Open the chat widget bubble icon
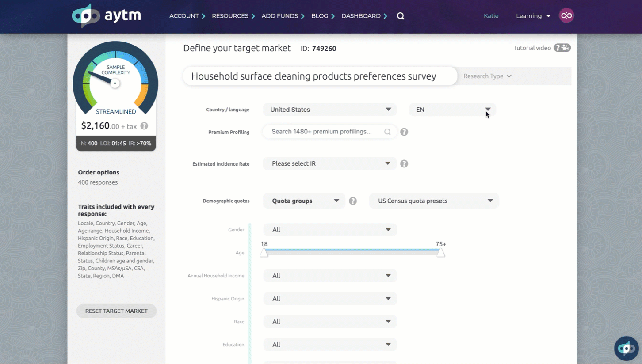This screenshot has width=642, height=364. [626, 348]
